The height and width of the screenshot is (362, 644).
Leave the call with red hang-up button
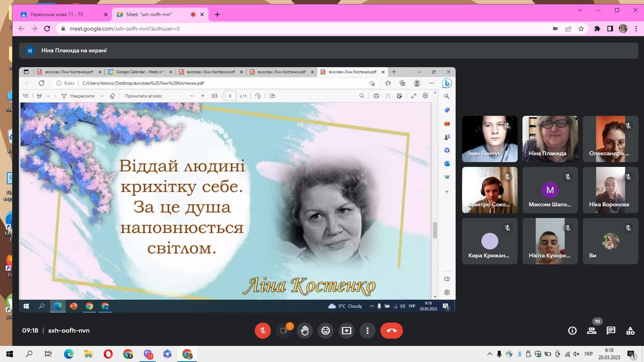391,331
